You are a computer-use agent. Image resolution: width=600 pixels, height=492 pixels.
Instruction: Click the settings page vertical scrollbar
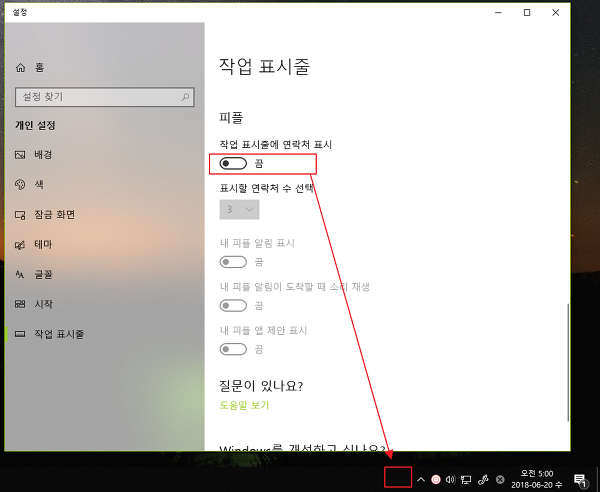pyautogui.click(x=568, y=362)
